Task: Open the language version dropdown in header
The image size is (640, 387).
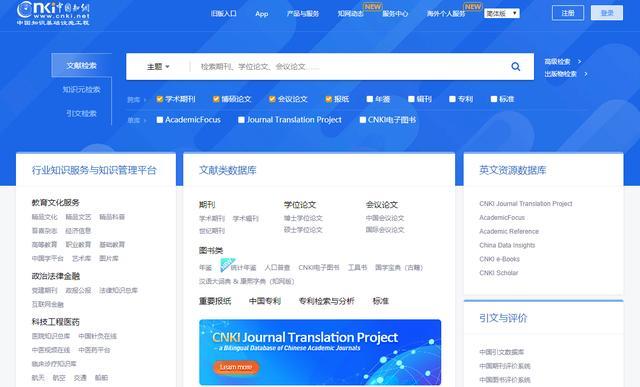Action: click(x=502, y=13)
